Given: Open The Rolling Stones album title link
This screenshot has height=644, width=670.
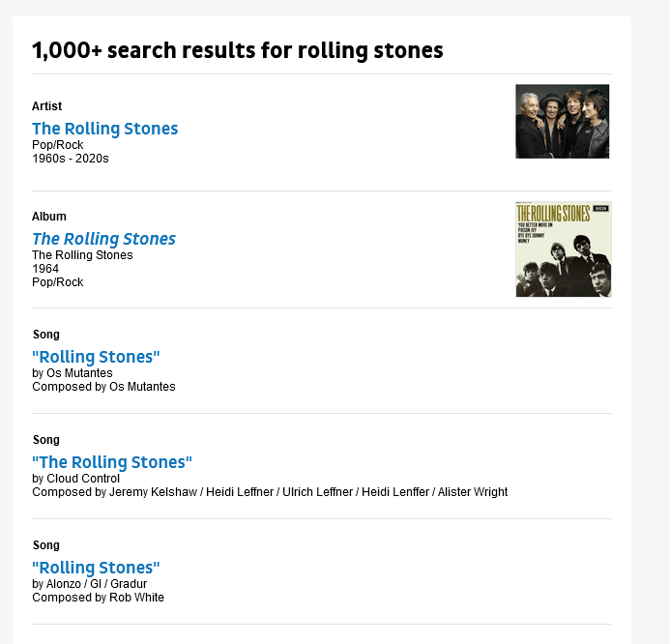Looking at the screenshot, I should pyautogui.click(x=103, y=239).
